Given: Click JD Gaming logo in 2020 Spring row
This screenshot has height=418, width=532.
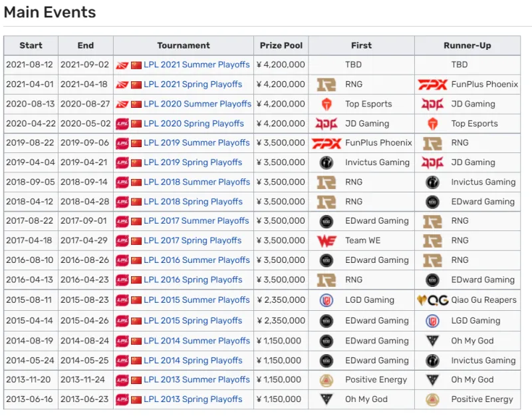Looking at the screenshot, I should click(326, 124).
